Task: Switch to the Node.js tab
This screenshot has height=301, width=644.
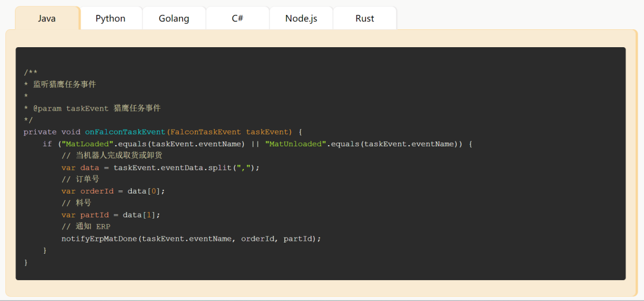Action: tap(301, 19)
